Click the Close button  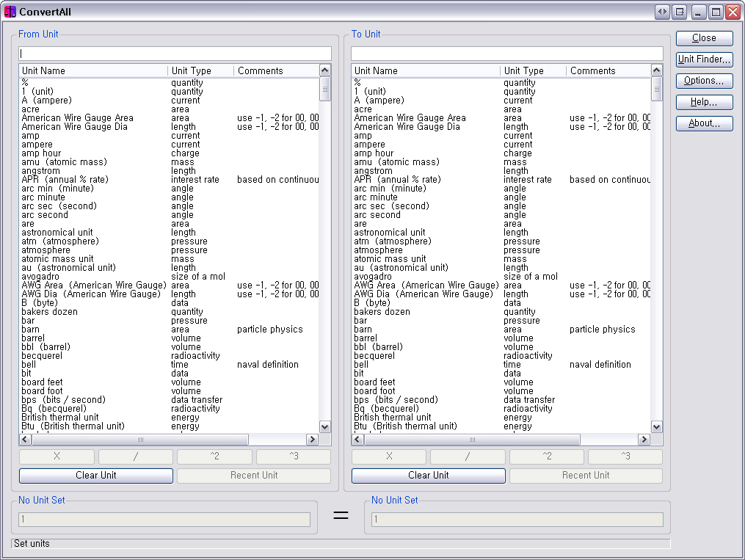pos(704,38)
